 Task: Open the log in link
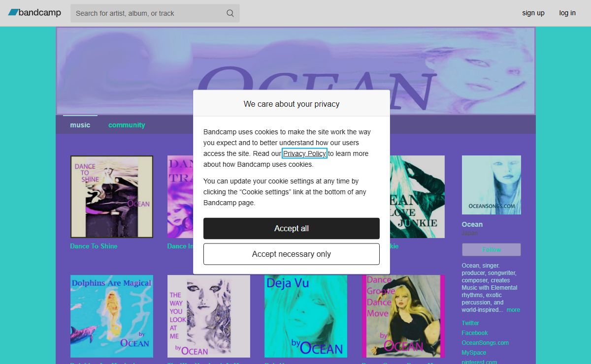coord(567,13)
